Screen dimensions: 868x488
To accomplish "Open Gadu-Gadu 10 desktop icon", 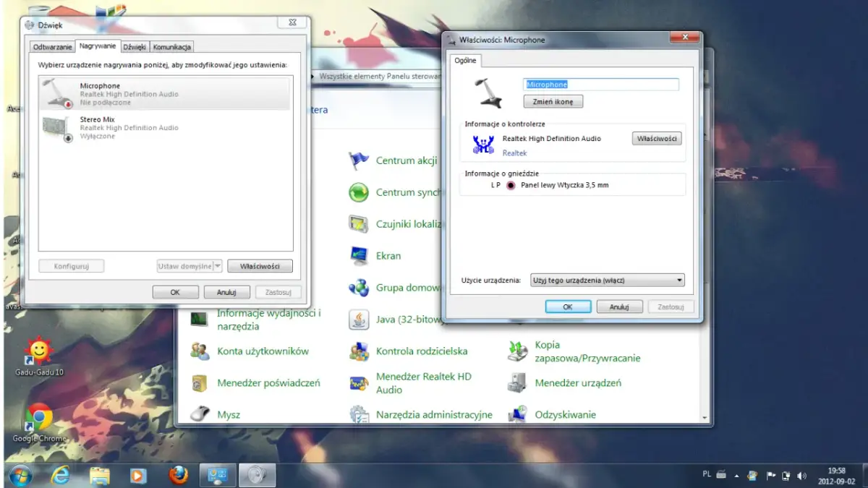I will click(39, 352).
